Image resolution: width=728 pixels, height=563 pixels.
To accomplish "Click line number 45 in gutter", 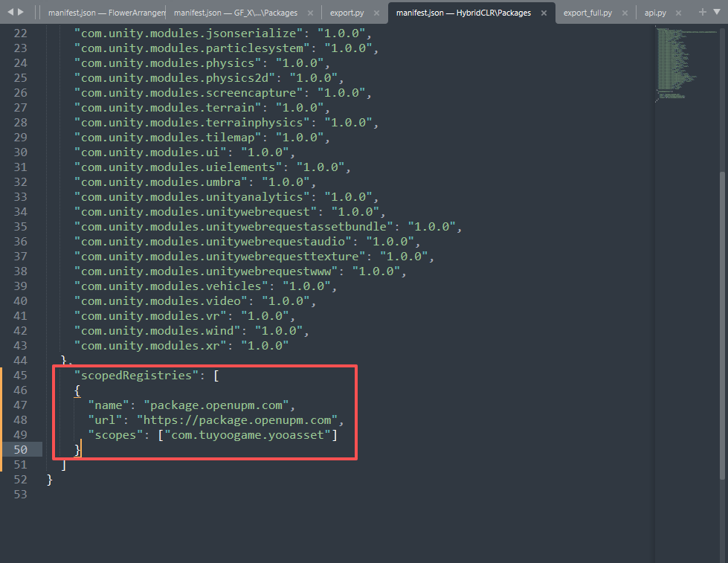I will click(x=20, y=376).
